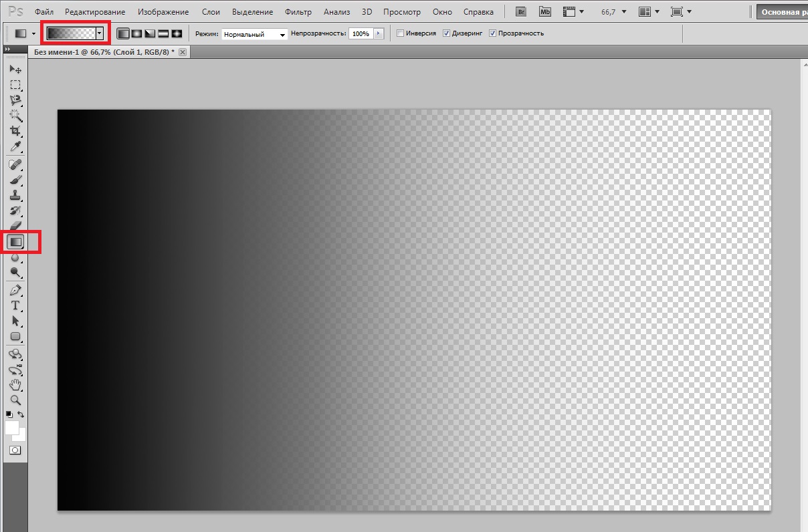Open the Слои menu
This screenshot has width=808, height=532.
(x=211, y=12)
